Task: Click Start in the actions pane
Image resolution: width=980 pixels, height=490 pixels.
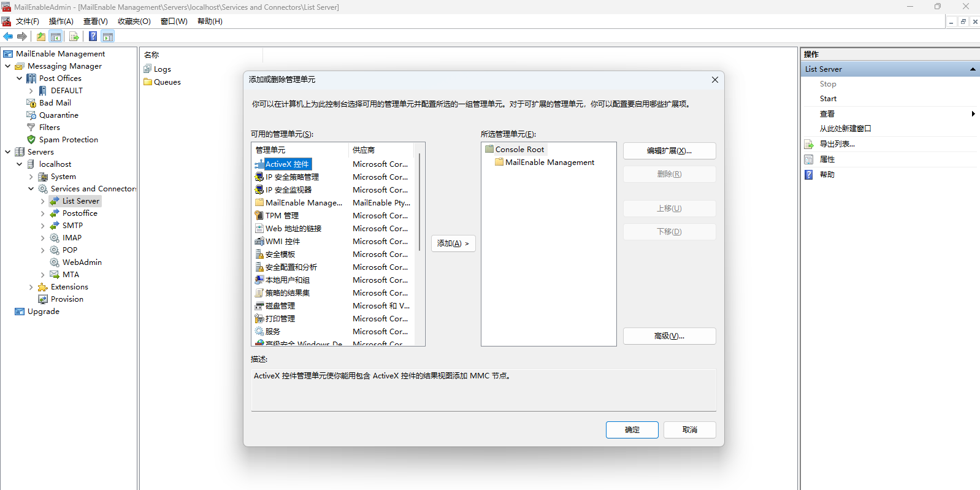Action: click(x=828, y=99)
